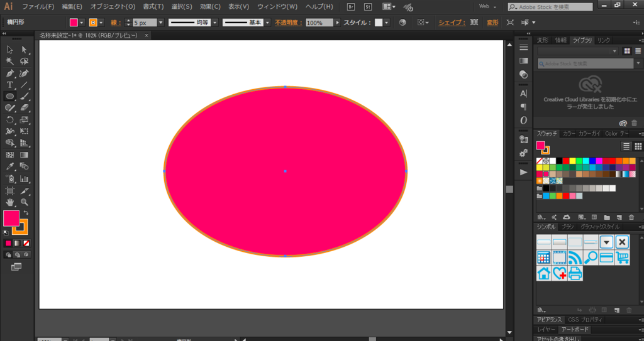Open graphic style dropdown next to スタイル
This screenshot has width=644, height=341.
[387, 23]
